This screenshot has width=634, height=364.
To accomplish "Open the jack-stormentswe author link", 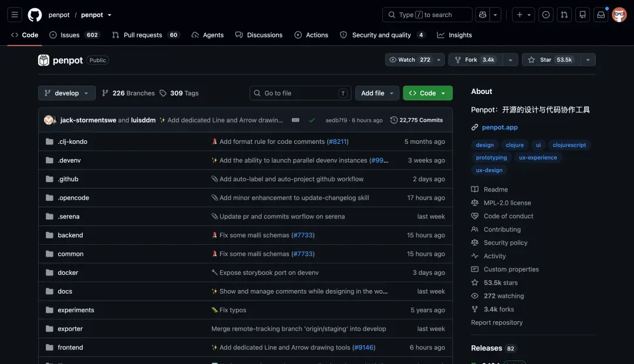I will point(87,120).
